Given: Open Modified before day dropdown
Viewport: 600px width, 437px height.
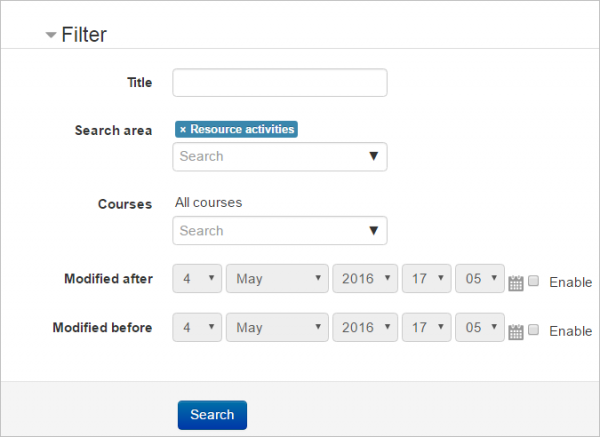Looking at the screenshot, I should point(198,328).
